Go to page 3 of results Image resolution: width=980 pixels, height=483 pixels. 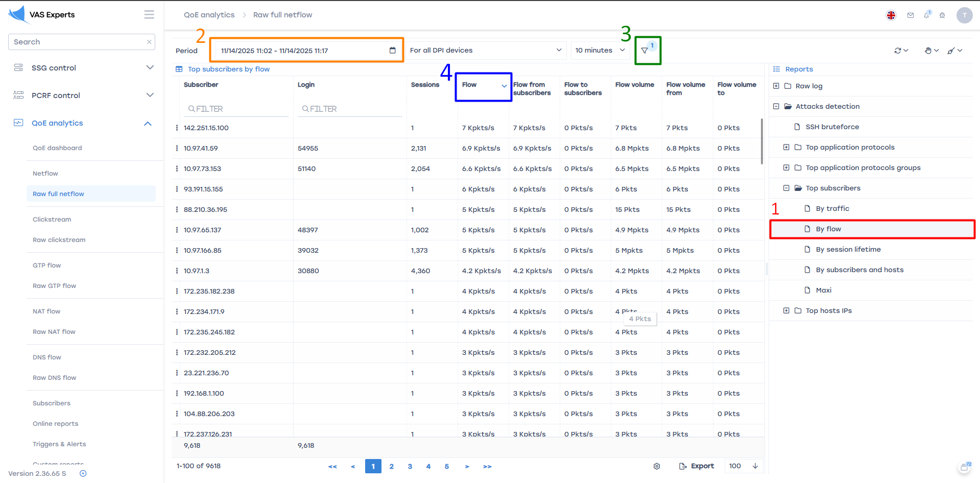[x=410, y=466]
